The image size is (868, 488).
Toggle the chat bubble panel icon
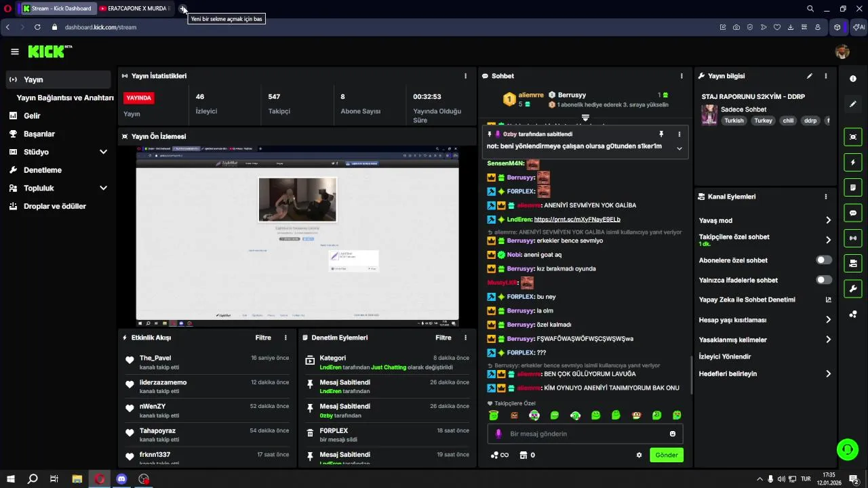(853, 213)
